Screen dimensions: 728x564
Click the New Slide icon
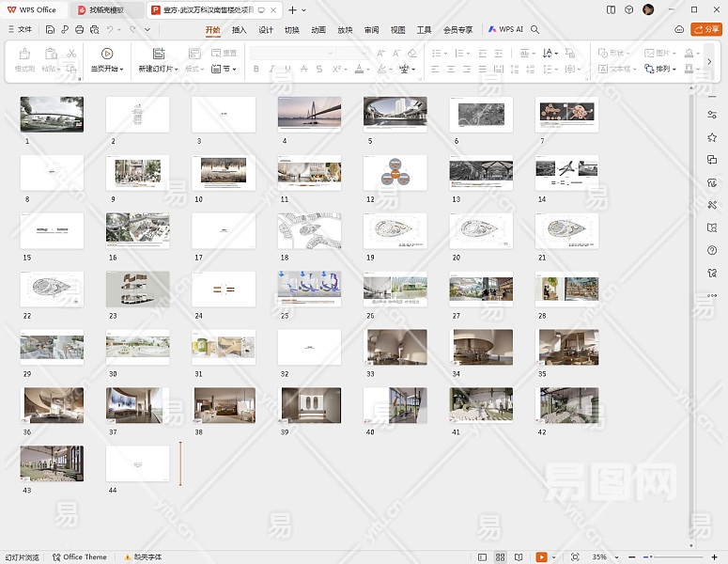click(x=158, y=54)
